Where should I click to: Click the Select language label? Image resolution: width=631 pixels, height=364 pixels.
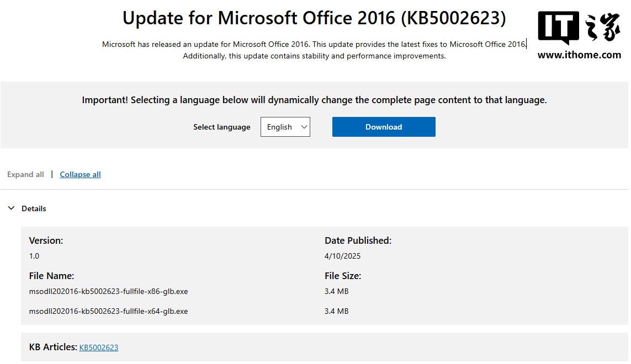point(221,127)
